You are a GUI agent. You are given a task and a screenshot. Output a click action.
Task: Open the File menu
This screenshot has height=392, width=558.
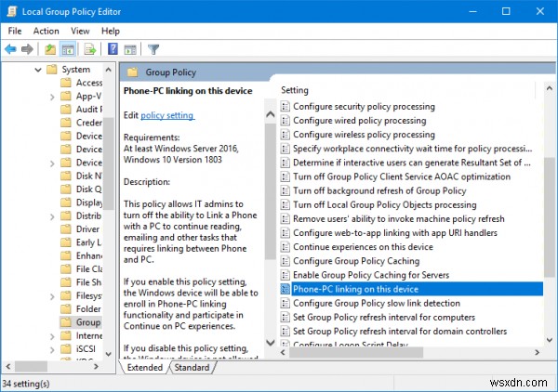[15, 31]
